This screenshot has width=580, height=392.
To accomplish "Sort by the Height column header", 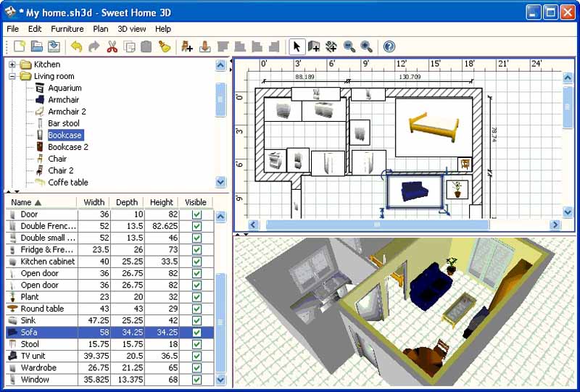I will click(x=161, y=202).
